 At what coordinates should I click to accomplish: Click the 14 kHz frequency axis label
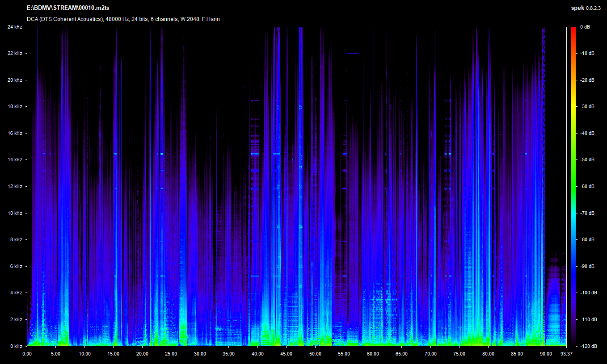pos(15,160)
